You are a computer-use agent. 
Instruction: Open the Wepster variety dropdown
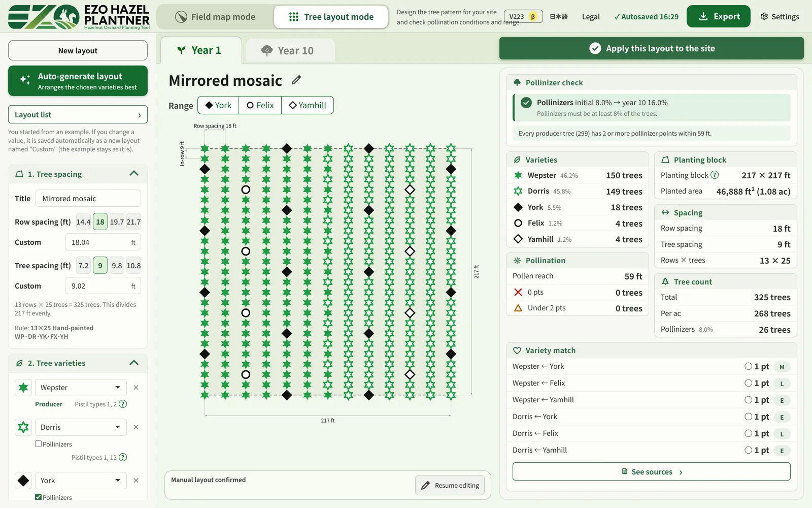81,388
